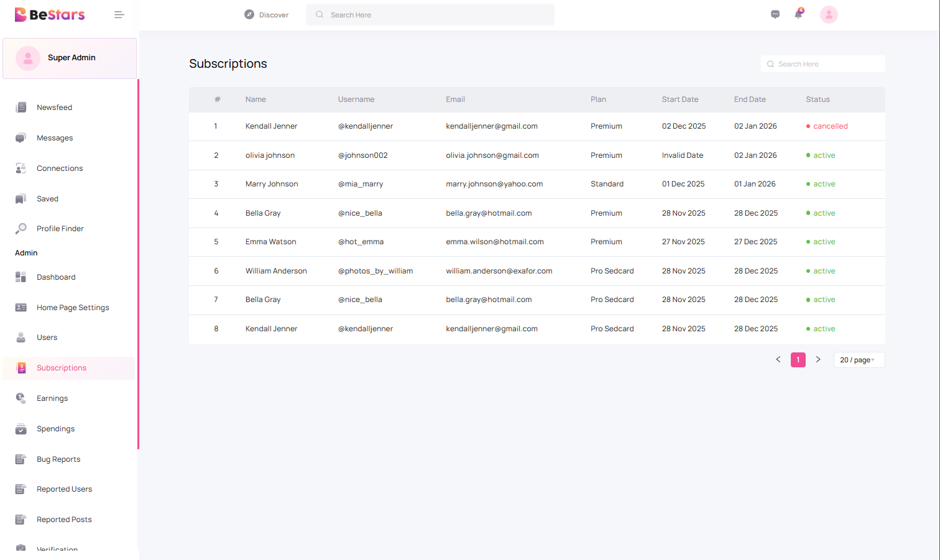Open the 20 / page dropdown
Viewport: 940px width, 560px height.
point(859,359)
